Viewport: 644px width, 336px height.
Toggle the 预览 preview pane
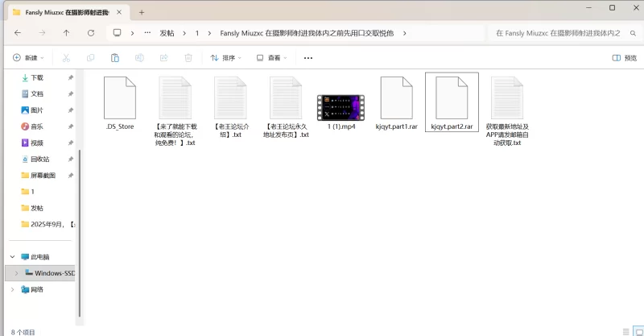coord(624,58)
